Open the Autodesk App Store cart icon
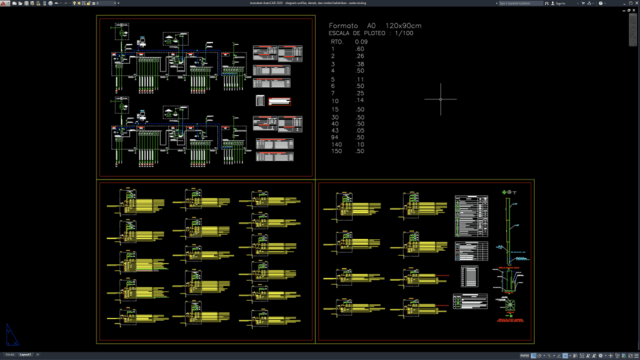The width and height of the screenshot is (640, 360). click(583, 3)
